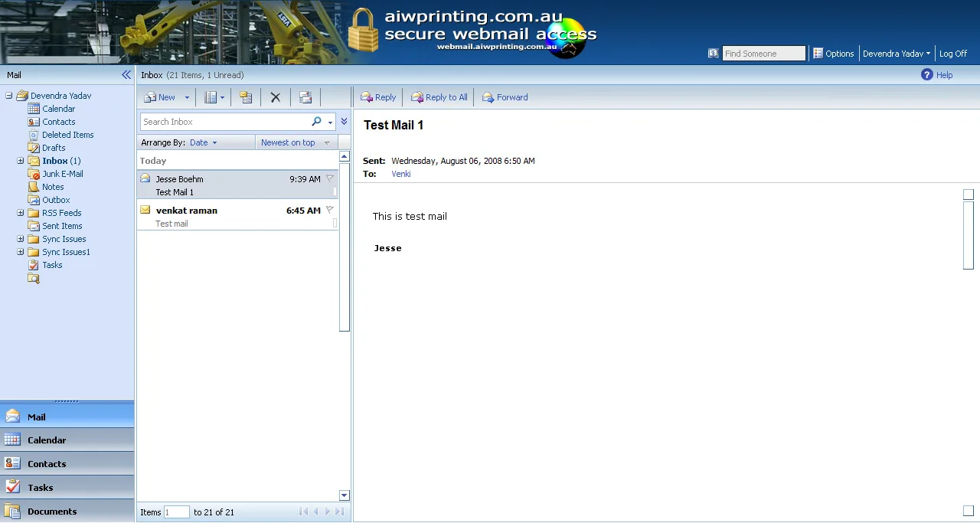980x523 pixels.
Task: Switch to Tasks module tab
Action: (x=67, y=488)
